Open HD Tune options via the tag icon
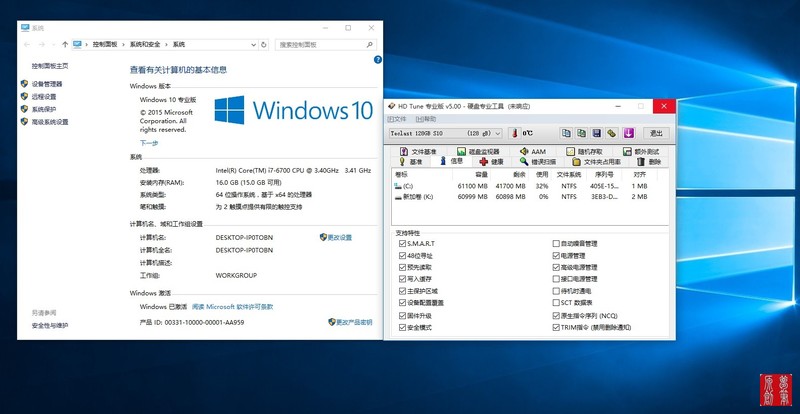The image size is (800, 414). pos(612,133)
